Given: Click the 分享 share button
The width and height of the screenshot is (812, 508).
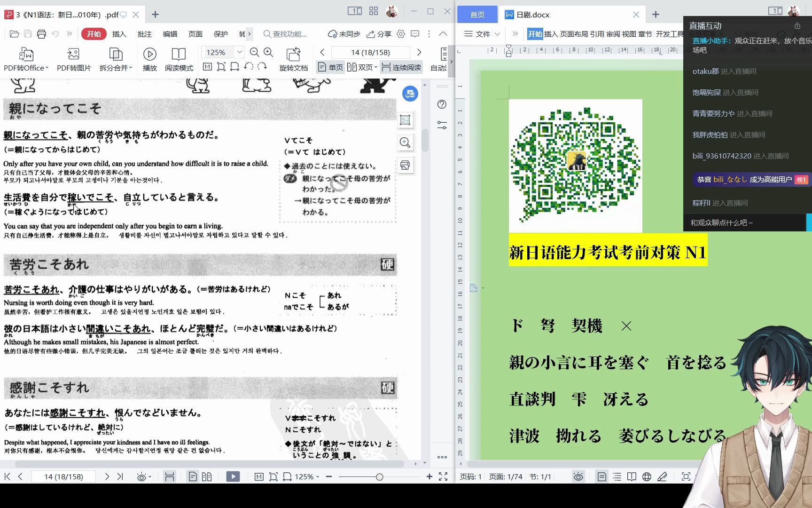Looking at the screenshot, I should point(379,34).
